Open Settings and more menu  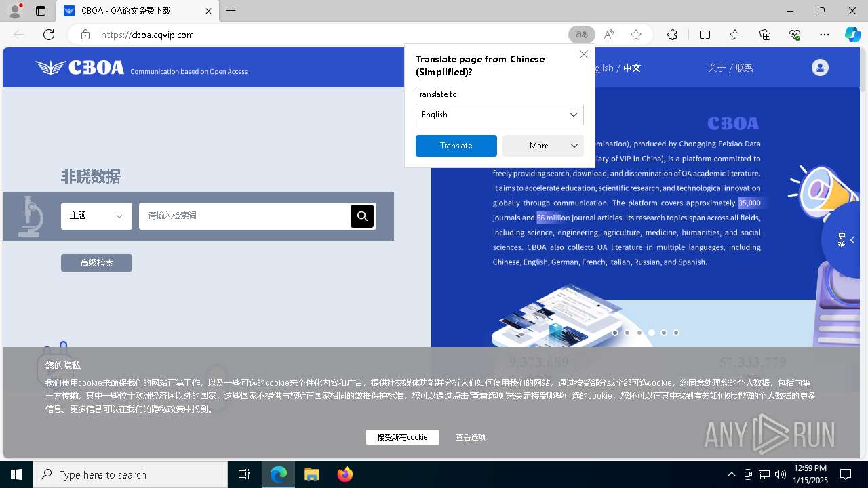click(825, 35)
